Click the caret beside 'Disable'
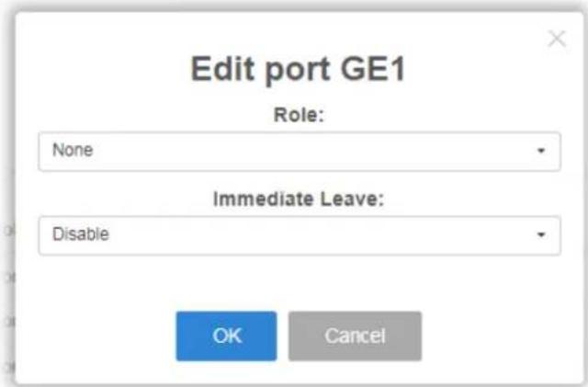 [x=541, y=235]
